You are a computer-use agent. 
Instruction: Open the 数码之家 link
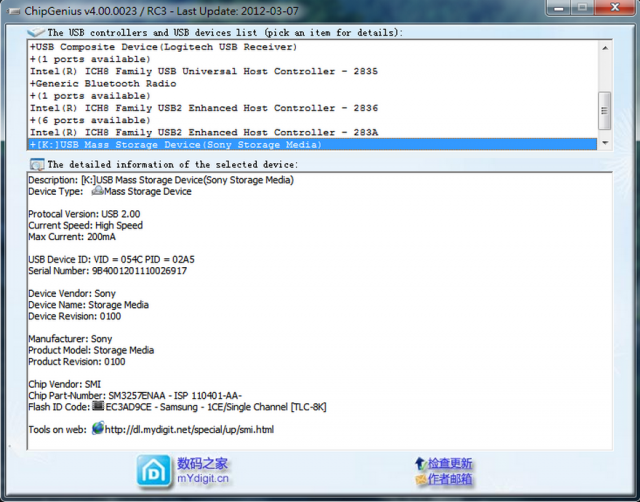pos(202,463)
